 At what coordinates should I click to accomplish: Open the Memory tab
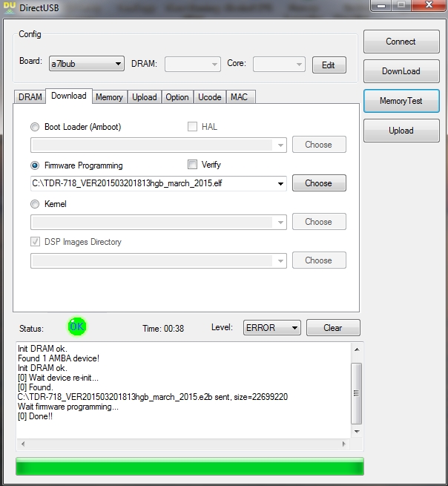[109, 97]
